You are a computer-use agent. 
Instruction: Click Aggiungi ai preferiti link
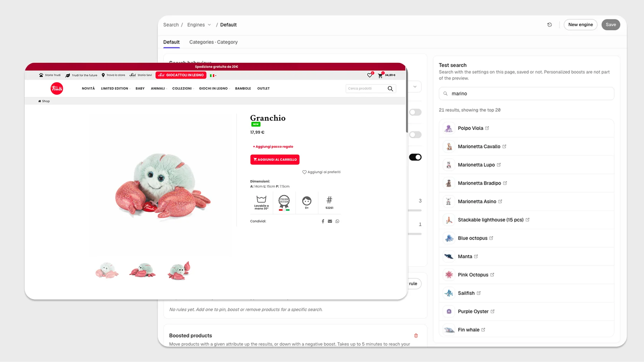321,172
